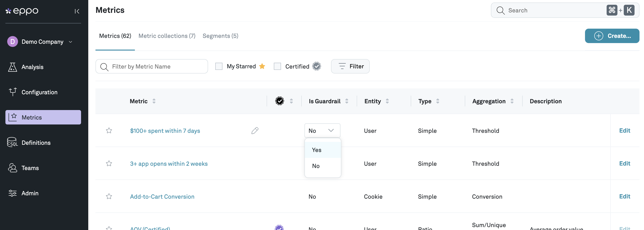Star the $100+ spent within 7 days metric
This screenshot has width=644, height=230.
(109, 130)
